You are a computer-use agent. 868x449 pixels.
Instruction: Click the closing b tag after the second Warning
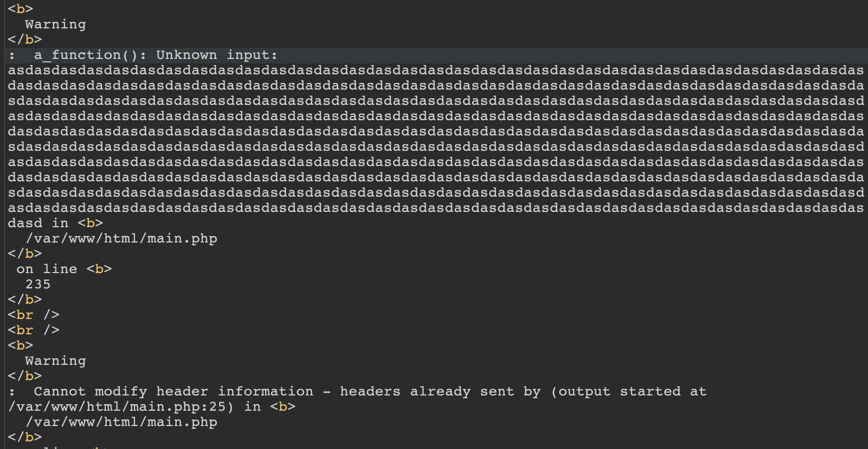(25, 376)
